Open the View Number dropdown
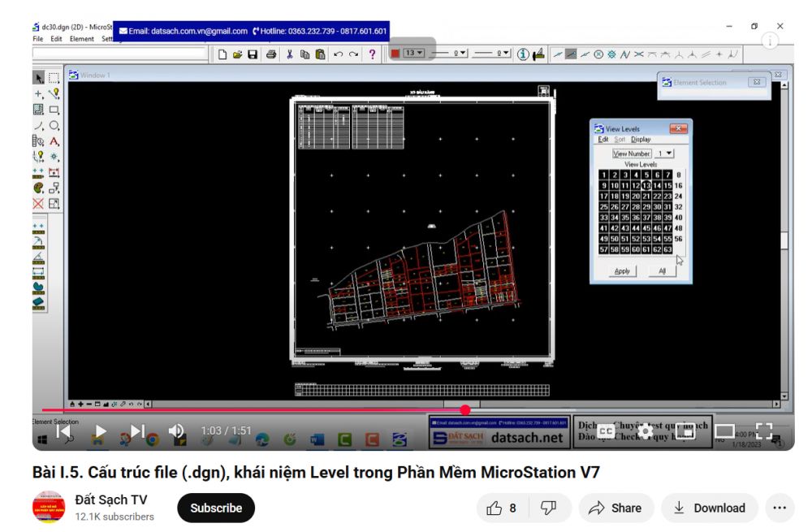 tap(664, 154)
